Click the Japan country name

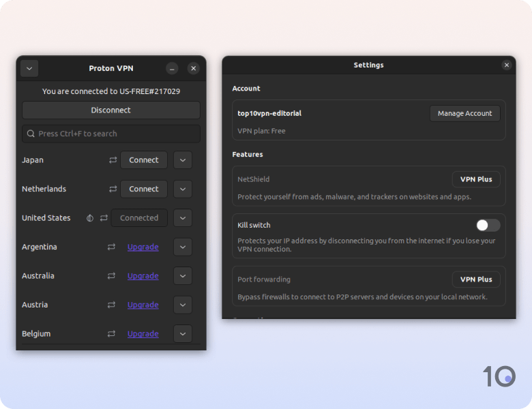pyautogui.click(x=33, y=160)
